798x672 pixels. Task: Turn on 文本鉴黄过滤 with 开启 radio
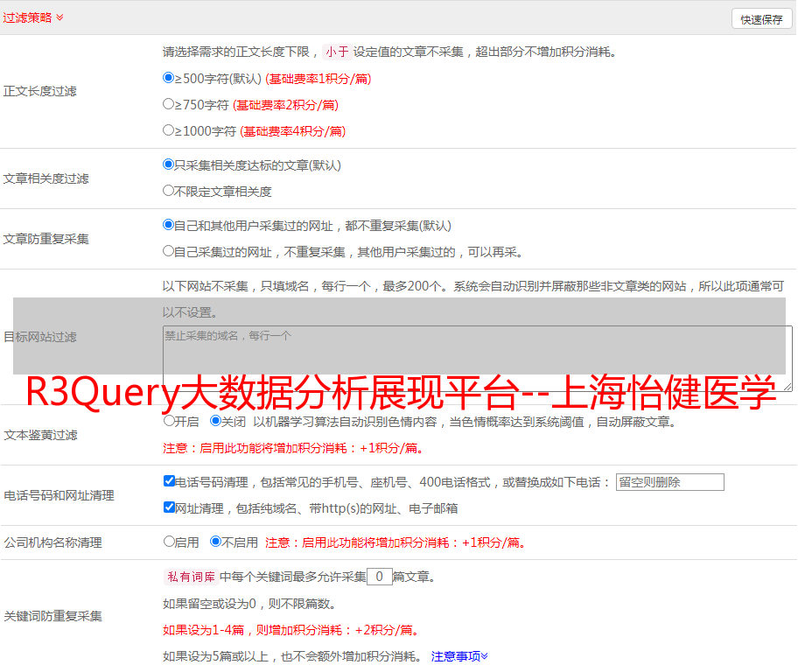pyautogui.click(x=169, y=421)
